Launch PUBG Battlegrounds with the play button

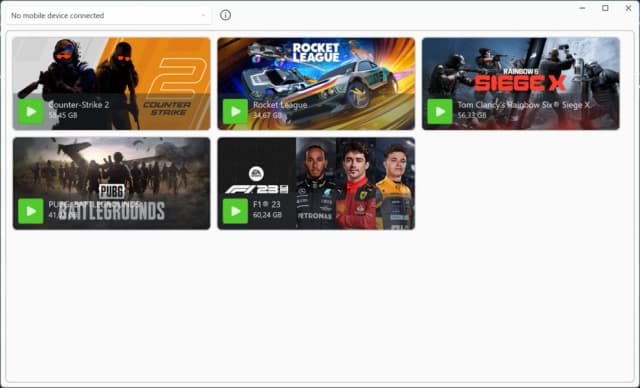(x=31, y=211)
